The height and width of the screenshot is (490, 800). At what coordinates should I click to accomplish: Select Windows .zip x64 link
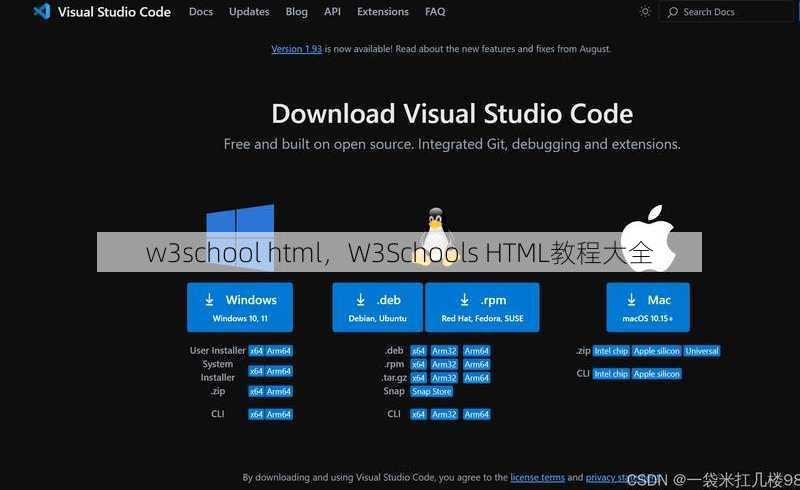(x=256, y=391)
